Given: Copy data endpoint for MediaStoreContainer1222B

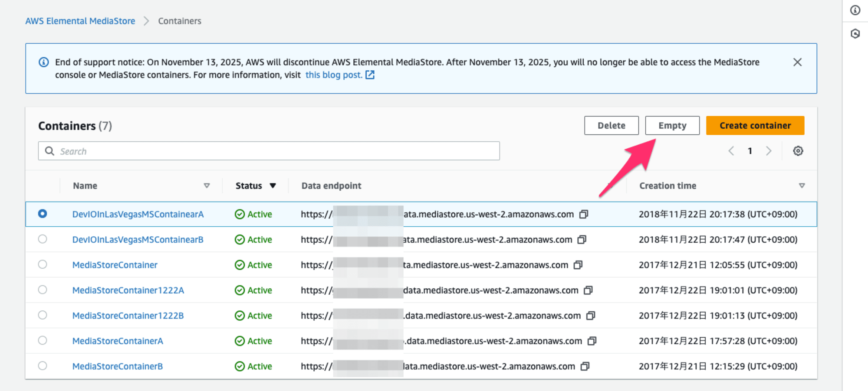Looking at the screenshot, I should (x=591, y=316).
